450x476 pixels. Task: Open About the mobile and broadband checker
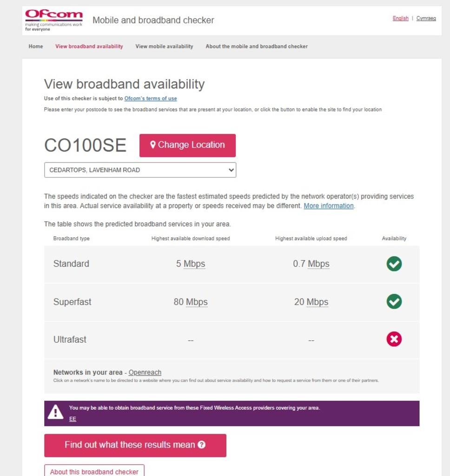pyautogui.click(x=257, y=46)
